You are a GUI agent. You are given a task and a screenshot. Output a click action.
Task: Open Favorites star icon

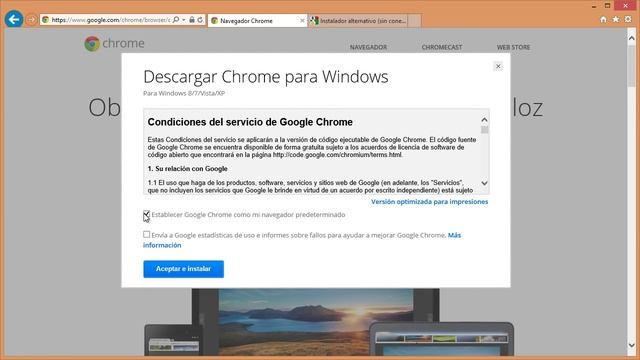pos(616,20)
